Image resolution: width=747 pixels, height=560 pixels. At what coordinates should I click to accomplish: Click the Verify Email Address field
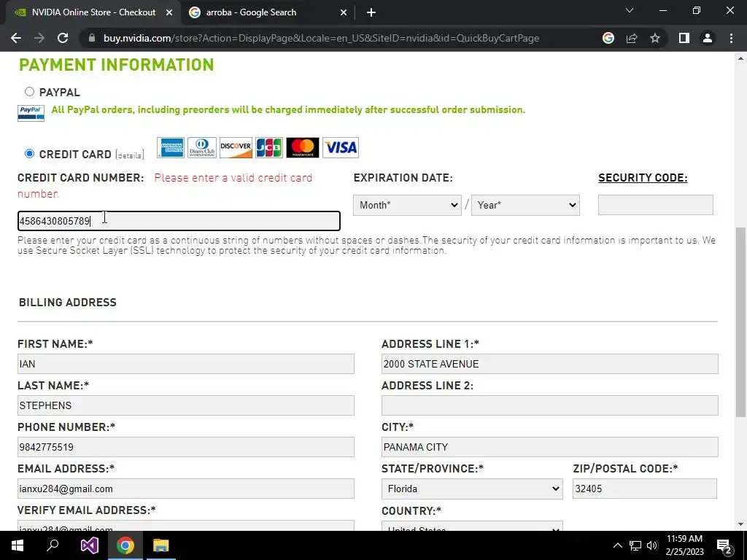click(x=186, y=526)
